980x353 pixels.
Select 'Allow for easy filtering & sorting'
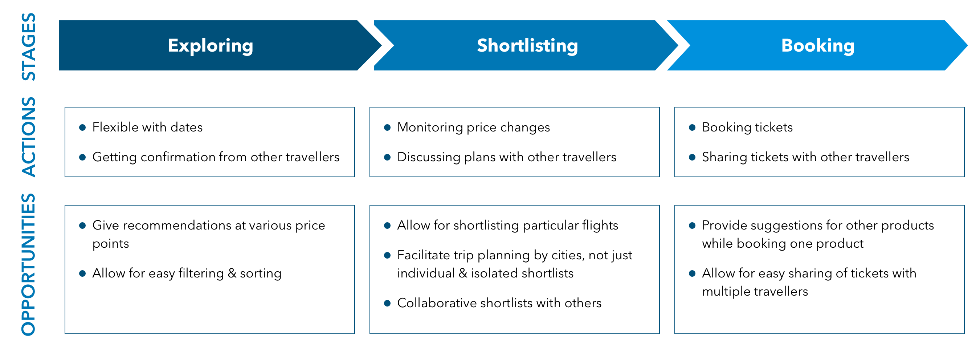(x=187, y=273)
